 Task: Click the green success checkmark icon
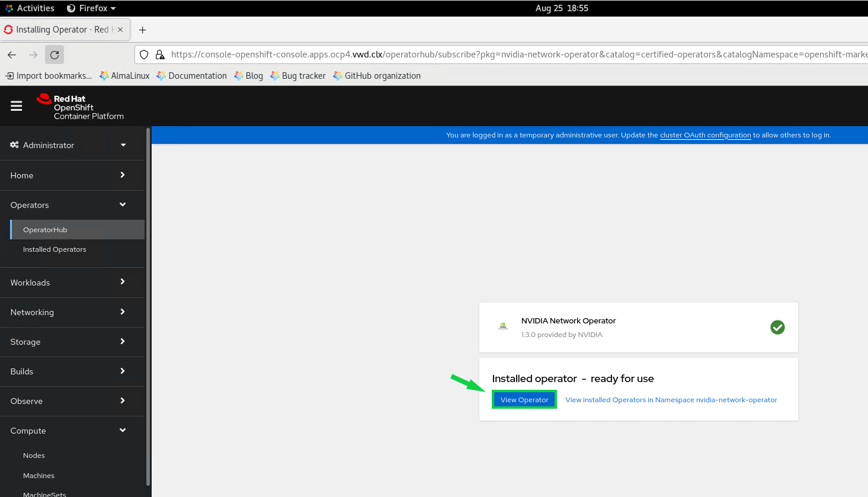[x=777, y=327]
